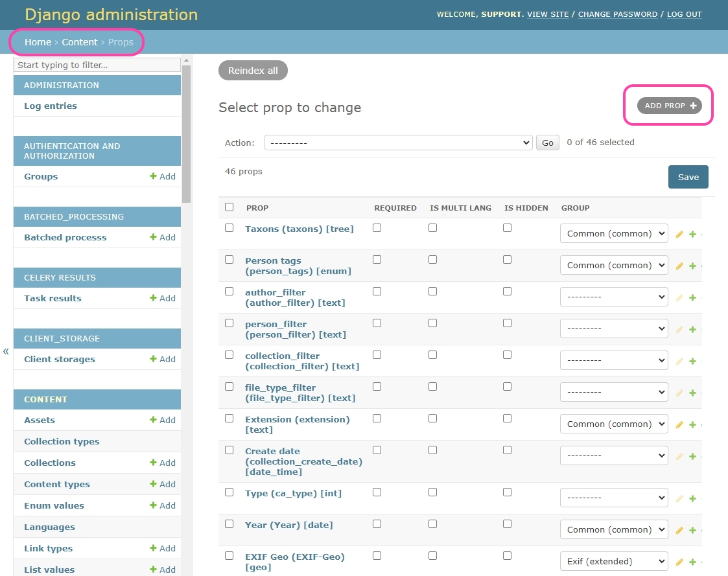Open Link types in the sidebar

pyautogui.click(x=48, y=548)
